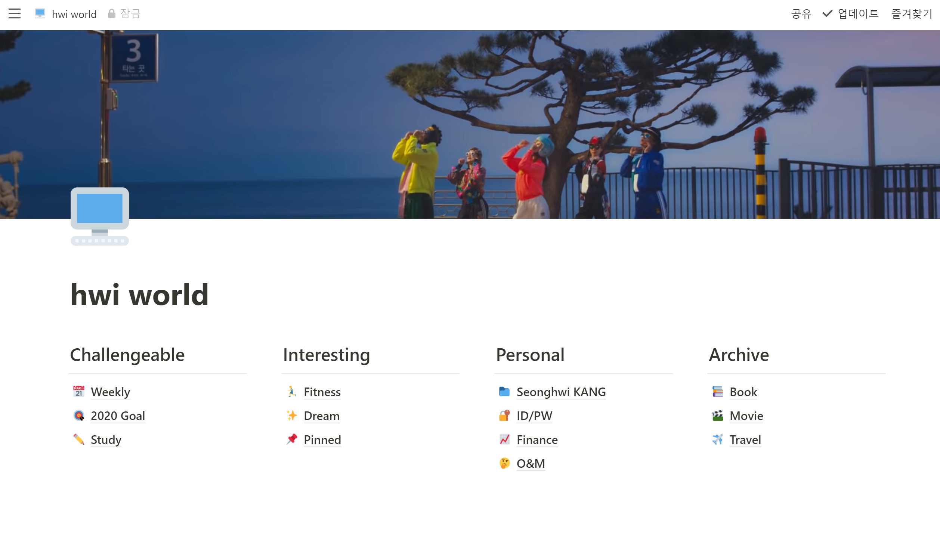940x560 pixels.
Task: Click the computer icon in the breadcrumb
Action: 40,13
